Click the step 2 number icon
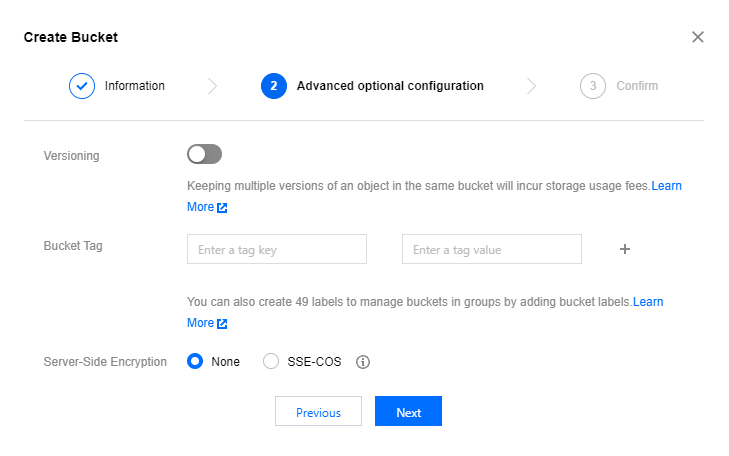 pos(273,86)
